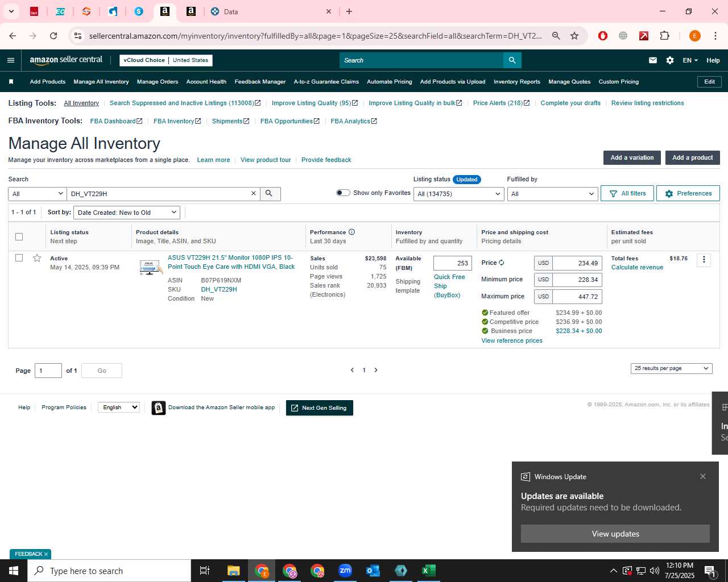
Task: Dismiss the Windows Update notification
Action: 703,476
